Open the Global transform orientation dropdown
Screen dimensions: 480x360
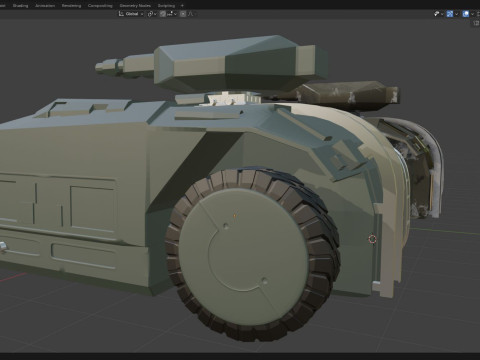[131, 14]
